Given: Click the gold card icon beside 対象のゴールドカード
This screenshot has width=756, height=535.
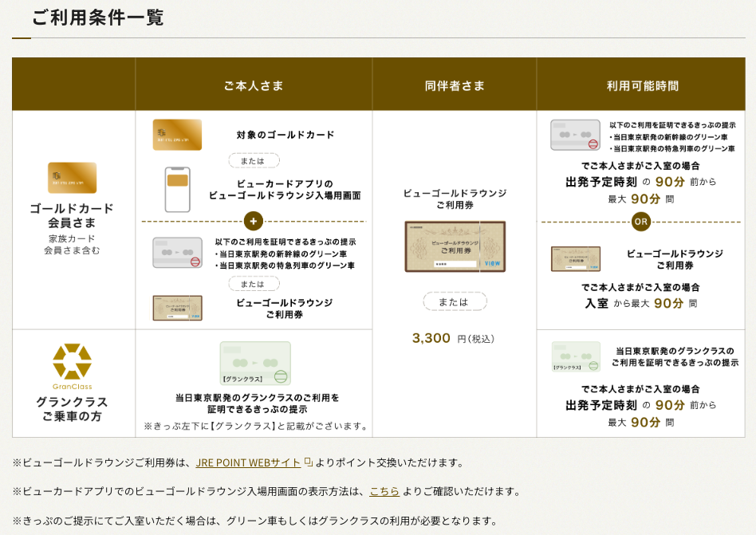Looking at the screenshot, I should (177, 135).
